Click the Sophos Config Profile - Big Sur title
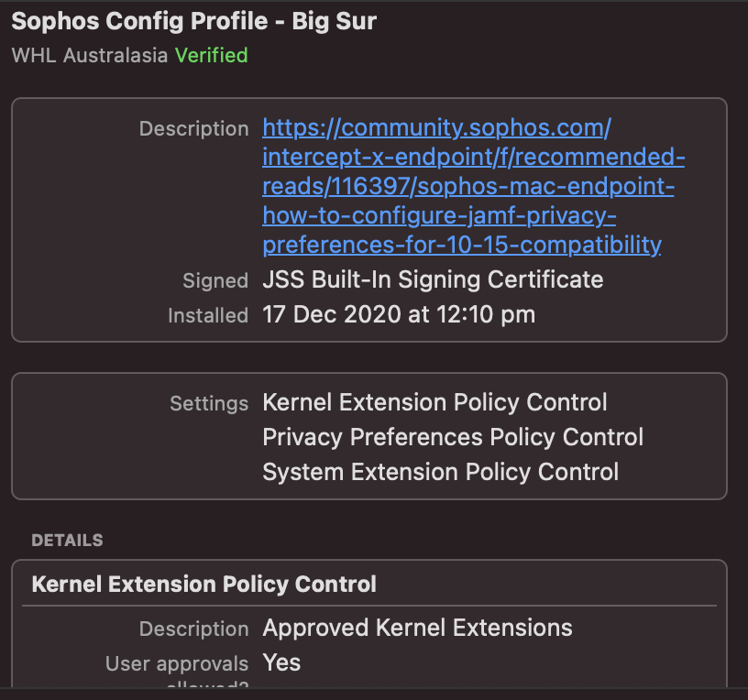This screenshot has height=700, width=748. [x=193, y=21]
